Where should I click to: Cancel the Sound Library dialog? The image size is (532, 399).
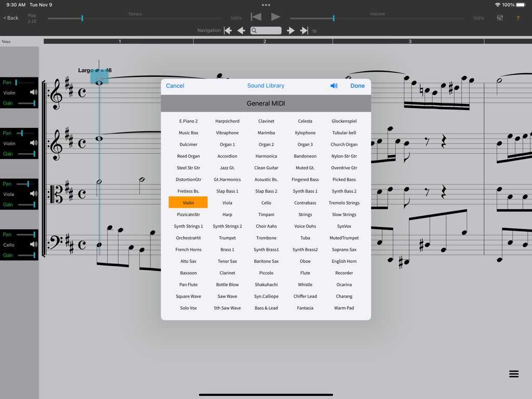[175, 86]
